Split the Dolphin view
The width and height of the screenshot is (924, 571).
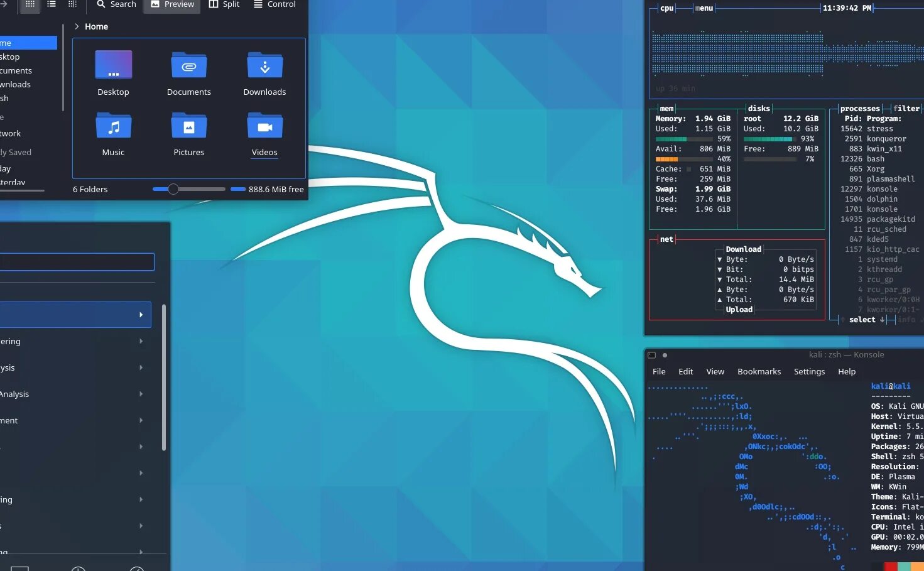point(224,4)
